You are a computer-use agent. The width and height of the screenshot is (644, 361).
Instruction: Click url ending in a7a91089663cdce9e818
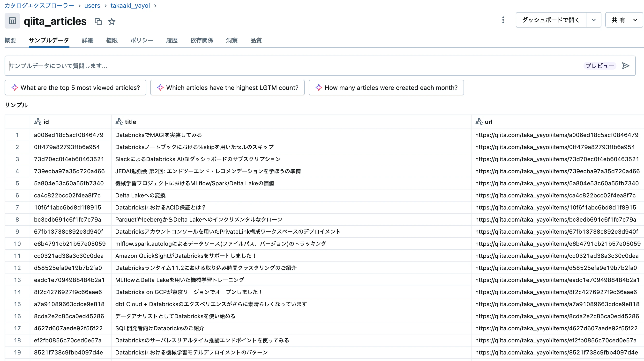coord(557,304)
